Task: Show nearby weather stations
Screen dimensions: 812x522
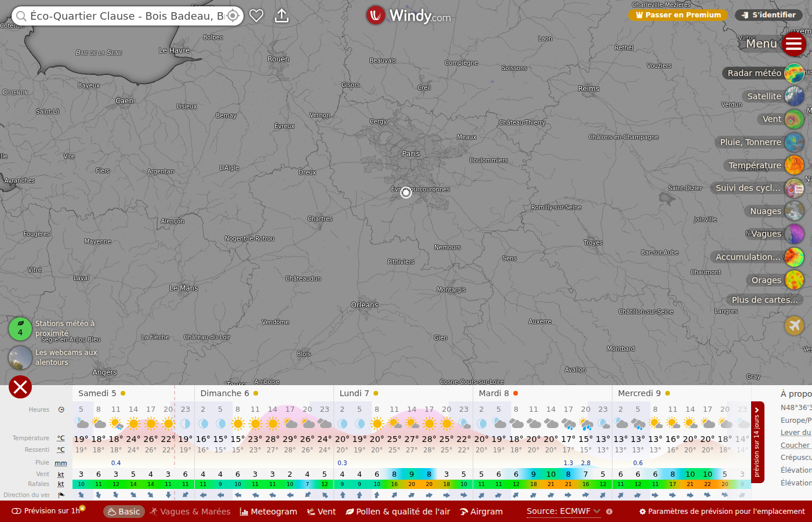Action: click(x=20, y=328)
